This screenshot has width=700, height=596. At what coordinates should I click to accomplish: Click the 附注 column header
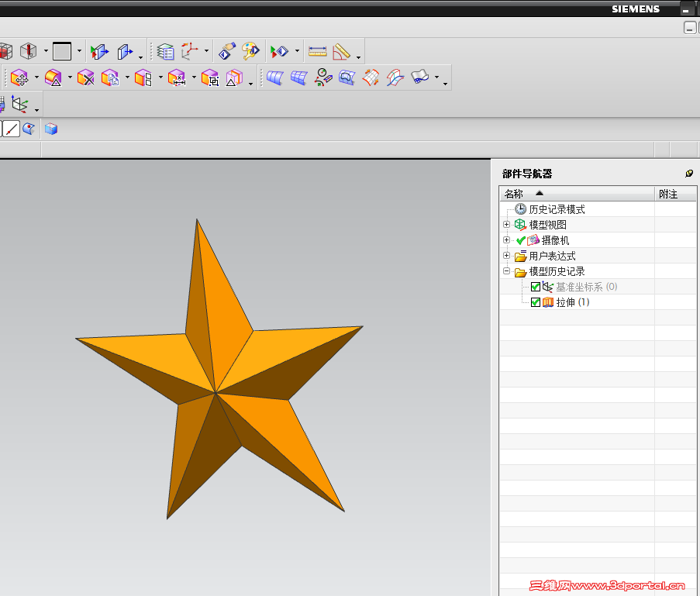[x=675, y=194]
